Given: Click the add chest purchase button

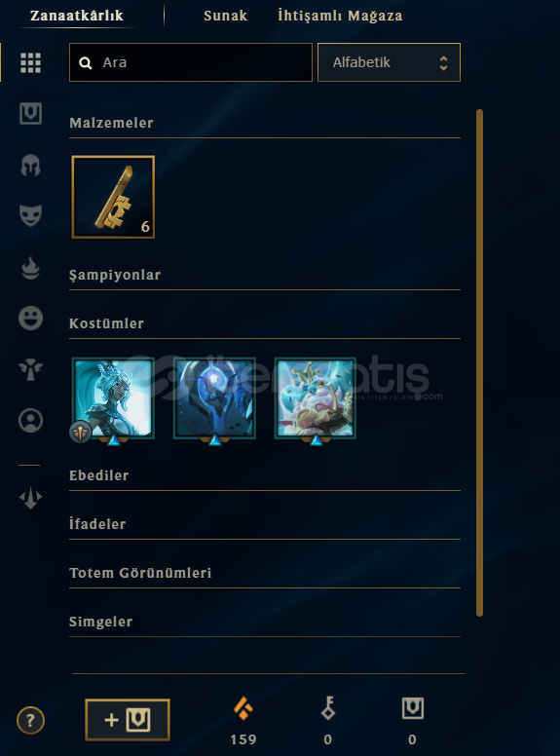Looking at the screenshot, I should point(128,720).
